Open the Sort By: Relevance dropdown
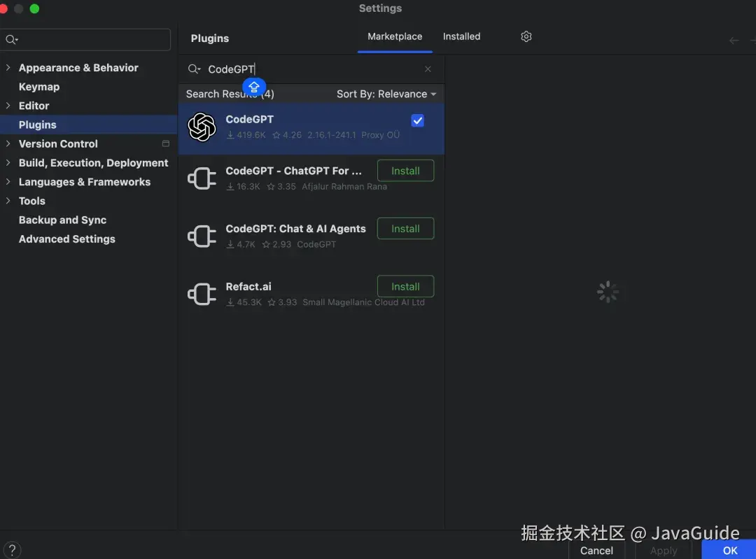This screenshot has width=756, height=559. click(x=386, y=94)
